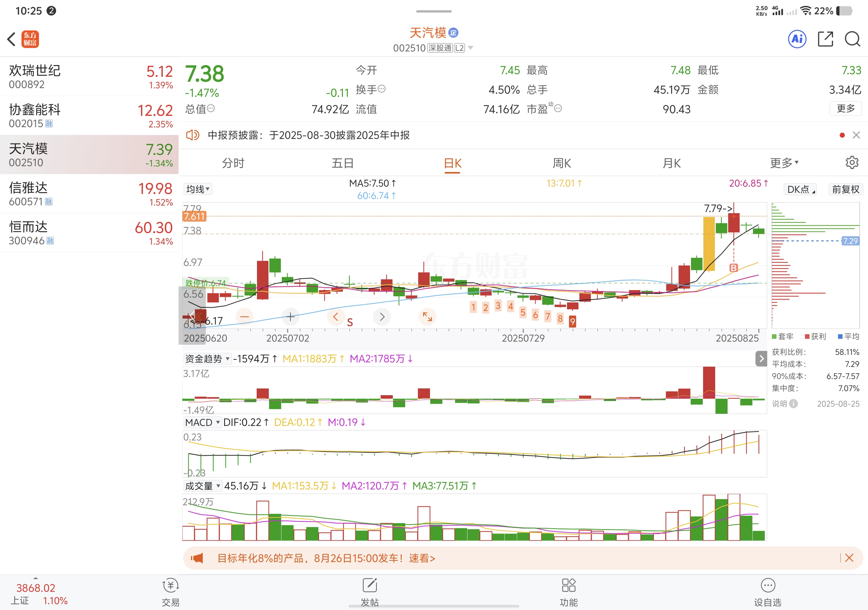Open the DK点 dropdown
The image size is (868, 610).
pyautogui.click(x=801, y=189)
